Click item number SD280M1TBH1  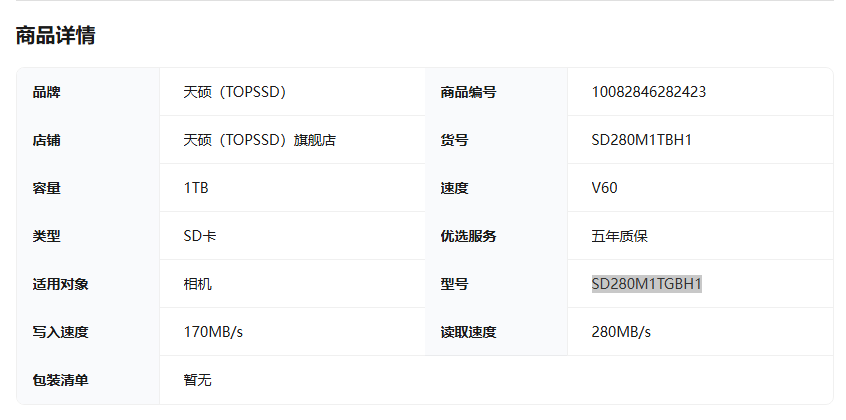(x=642, y=140)
